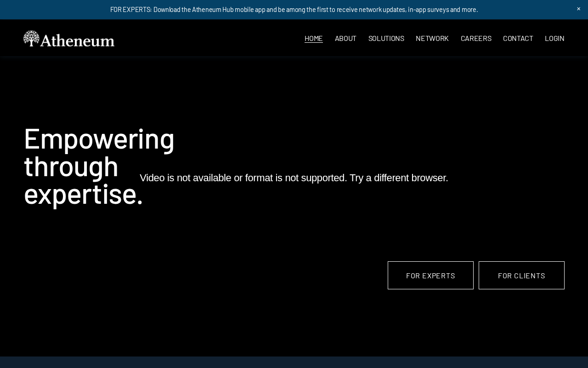Open the CONTACT page

tap(518, 38)
